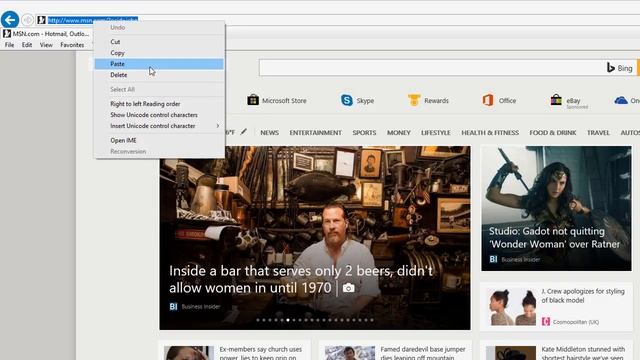Go to the TRAVEL section
640x360 pixels.
pyautogui.click(x=598, y=132)
